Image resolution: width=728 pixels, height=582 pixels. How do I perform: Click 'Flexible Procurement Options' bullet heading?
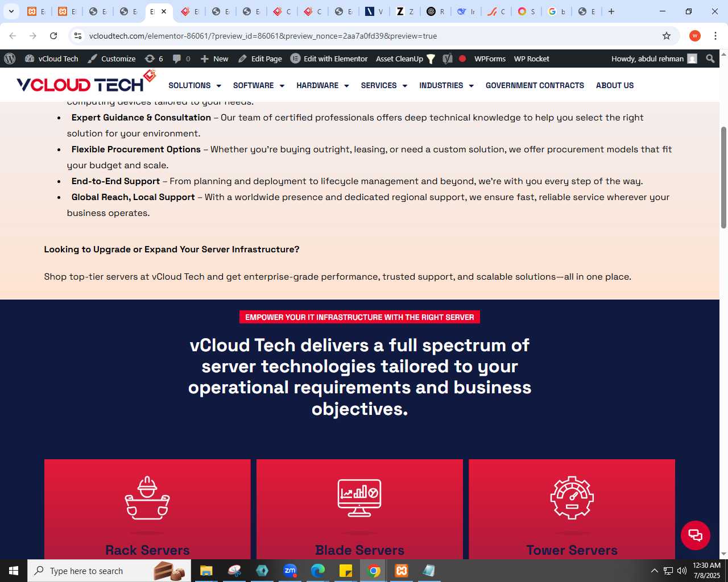136,149
